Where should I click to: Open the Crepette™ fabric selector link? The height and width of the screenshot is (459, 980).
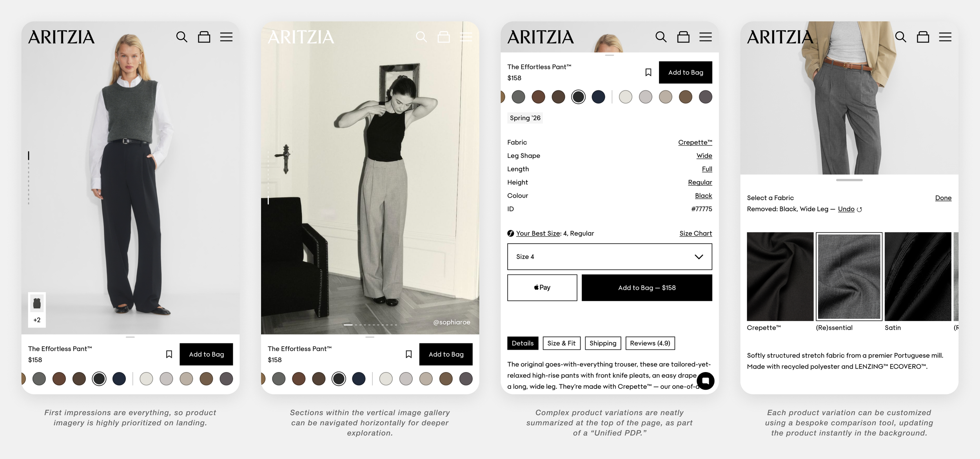pyautogui.click(x=695, y=142)
